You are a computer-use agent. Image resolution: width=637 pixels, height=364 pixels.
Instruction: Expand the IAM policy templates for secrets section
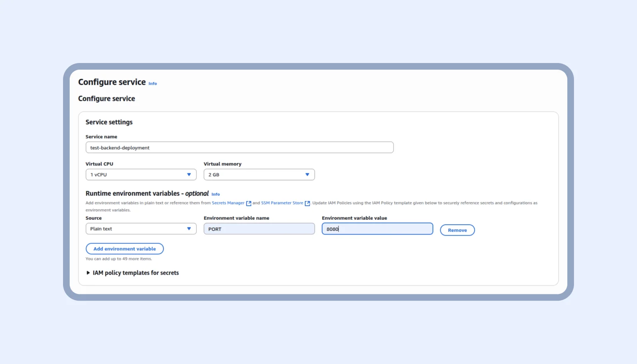pyautogui.click(x=136, y=272)
